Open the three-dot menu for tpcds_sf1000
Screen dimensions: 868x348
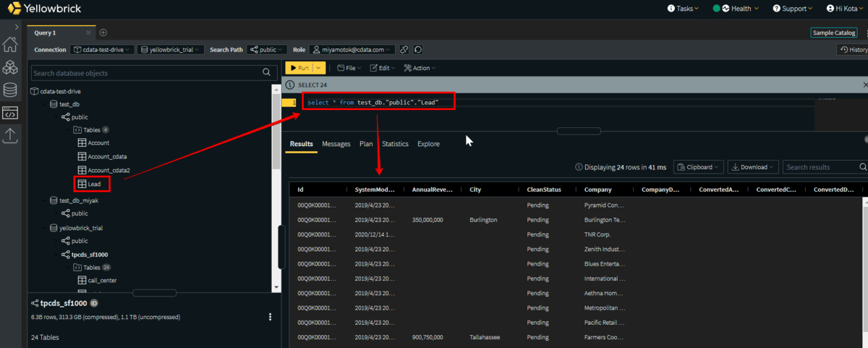[270, 317]
